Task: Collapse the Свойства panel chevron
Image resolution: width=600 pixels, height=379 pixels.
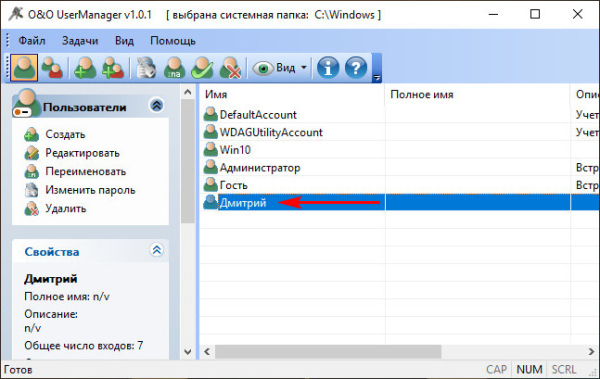Action: (x=157, y=250)
